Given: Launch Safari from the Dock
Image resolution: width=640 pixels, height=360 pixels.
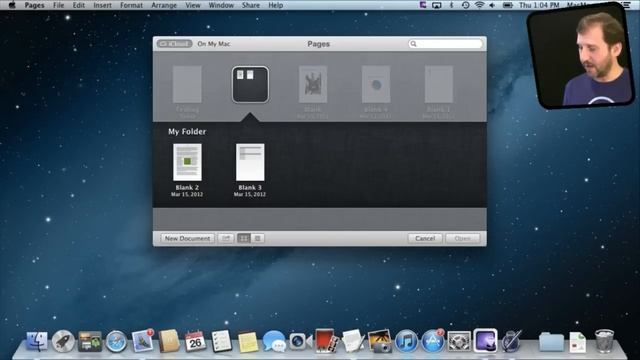Looking at the screenshot, I should click(116, 341).
